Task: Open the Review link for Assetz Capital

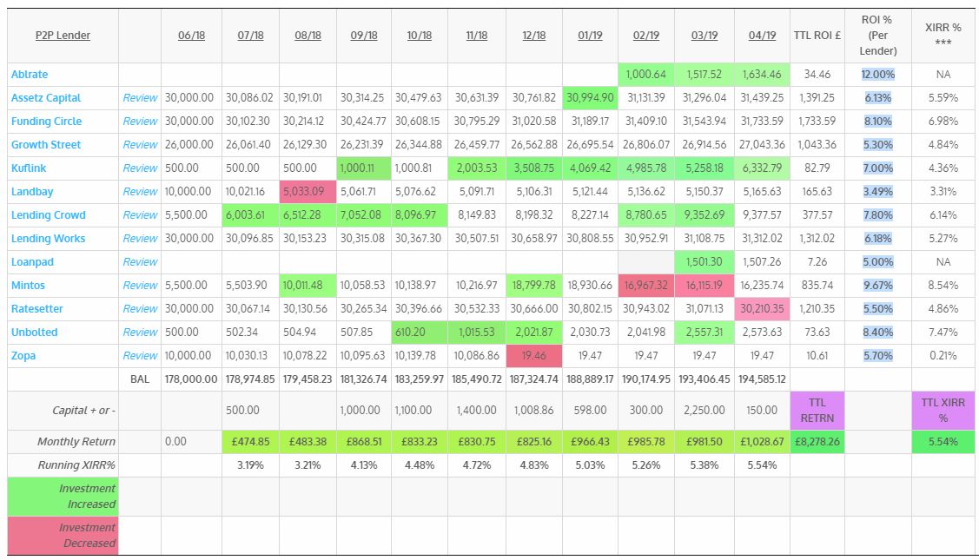Action: (x=140, y=98)
